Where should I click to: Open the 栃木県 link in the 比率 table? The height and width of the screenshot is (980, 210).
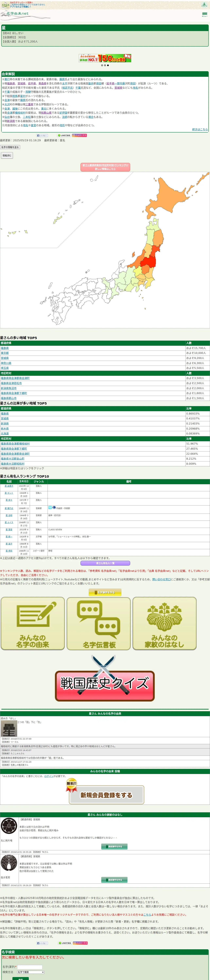point(5,428)
